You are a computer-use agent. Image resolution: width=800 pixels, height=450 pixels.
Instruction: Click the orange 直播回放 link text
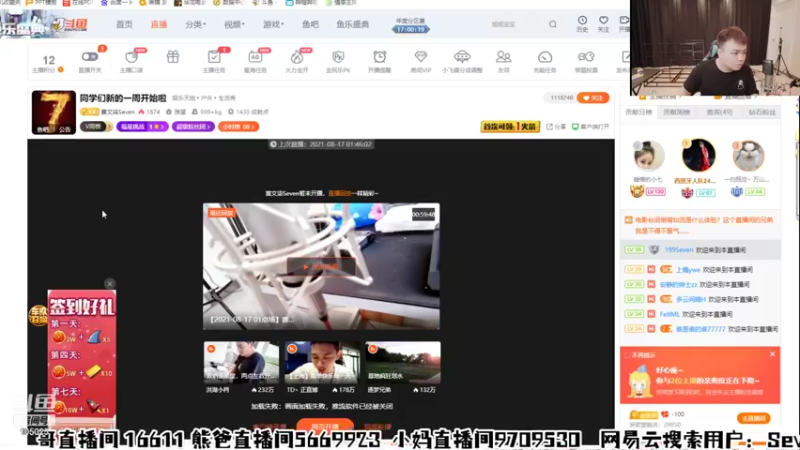[x=339, y=193]
